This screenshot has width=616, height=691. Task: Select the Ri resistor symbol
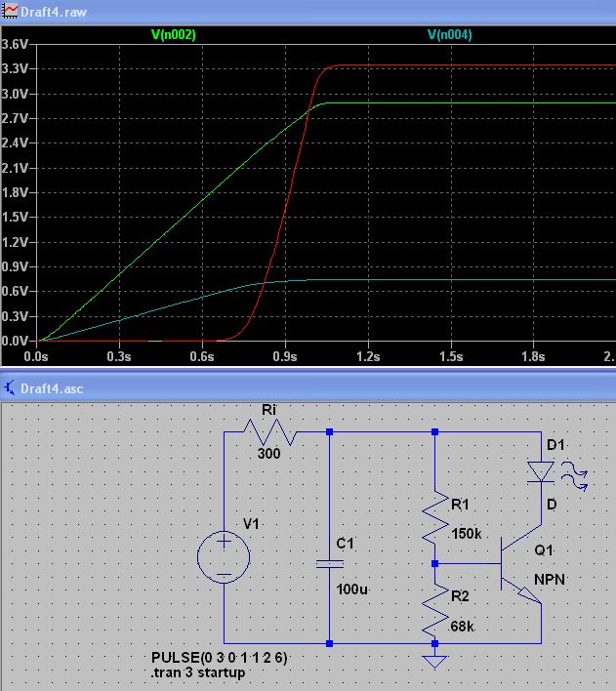click(x=269, y=431)
